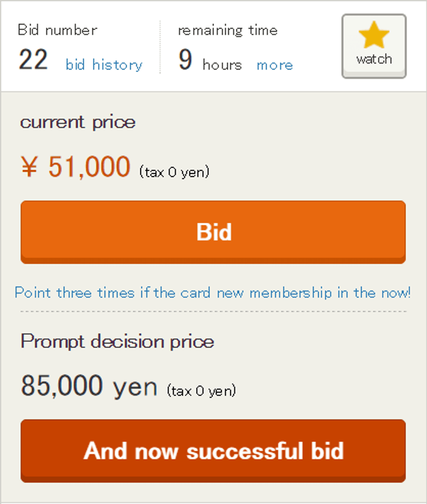Click the "Prompt decision price" heading
The width and height of the screenshot is (427, 504).
click(x=118, y=341)
